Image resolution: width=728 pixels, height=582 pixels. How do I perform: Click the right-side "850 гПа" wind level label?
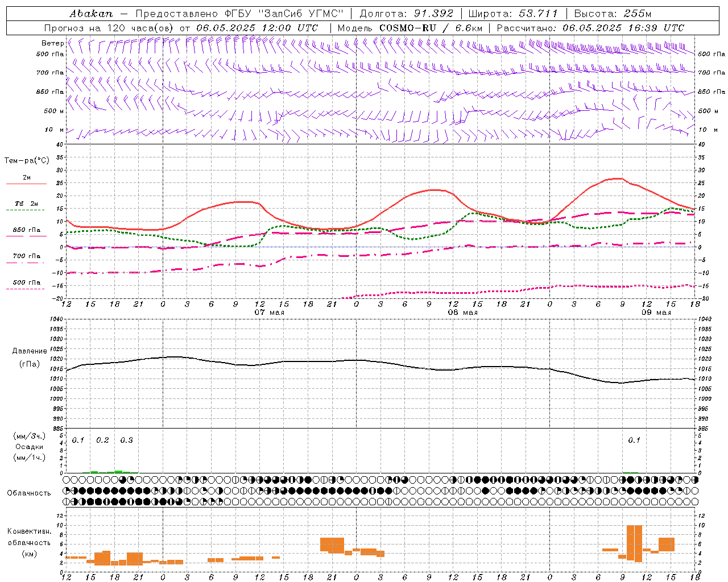pos(712,92)
